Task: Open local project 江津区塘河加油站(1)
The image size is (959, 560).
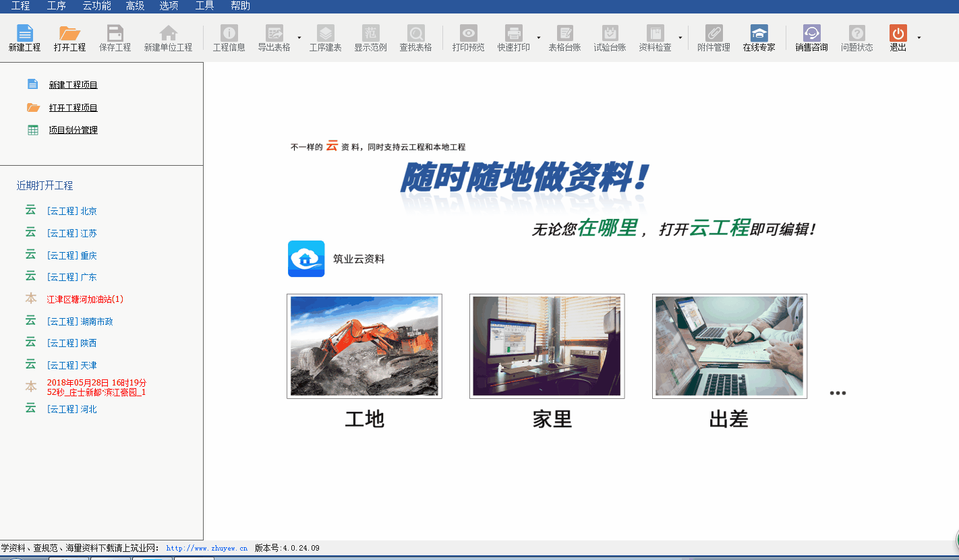Action: click(x=85, y=299)
